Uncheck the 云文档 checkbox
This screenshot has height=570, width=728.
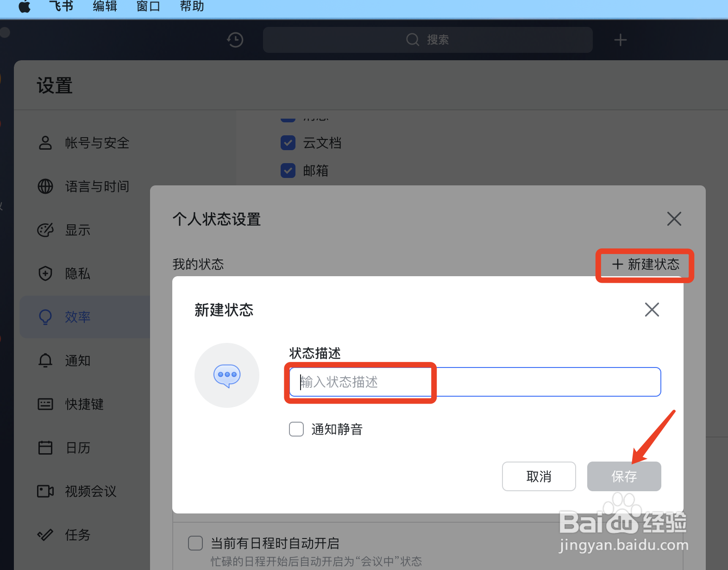click(288, 143)
